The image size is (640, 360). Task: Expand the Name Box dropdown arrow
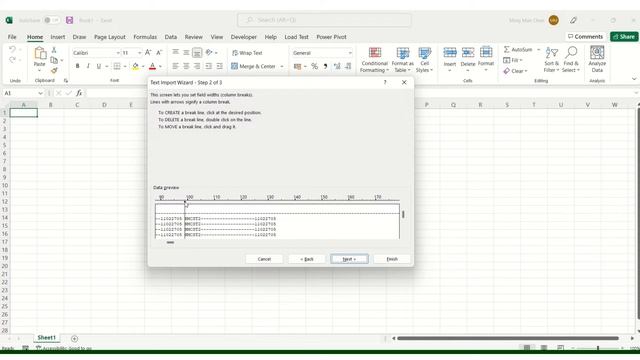tap(40, 93)
